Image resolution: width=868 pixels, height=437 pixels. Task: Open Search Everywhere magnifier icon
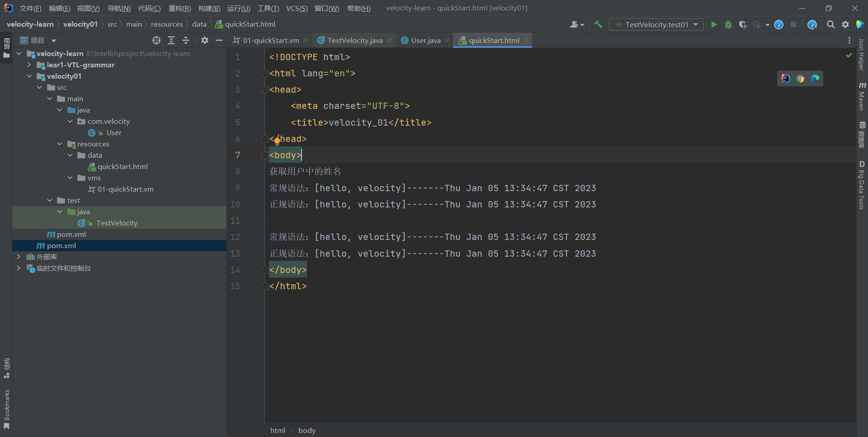point(831,24)
